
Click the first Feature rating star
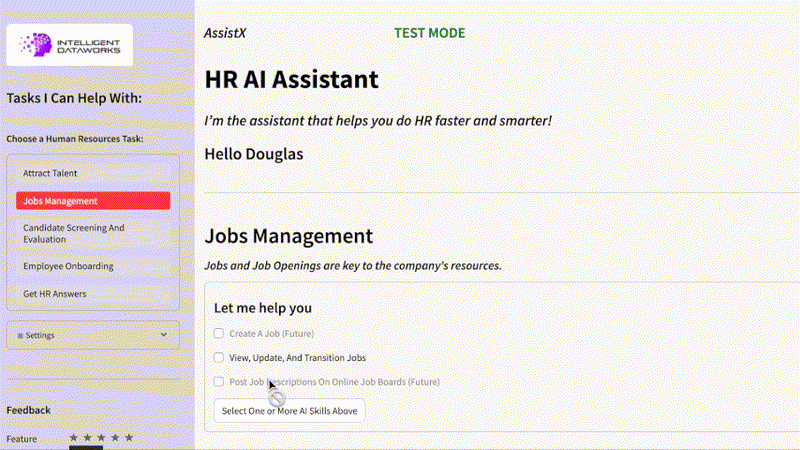(73, 438)
